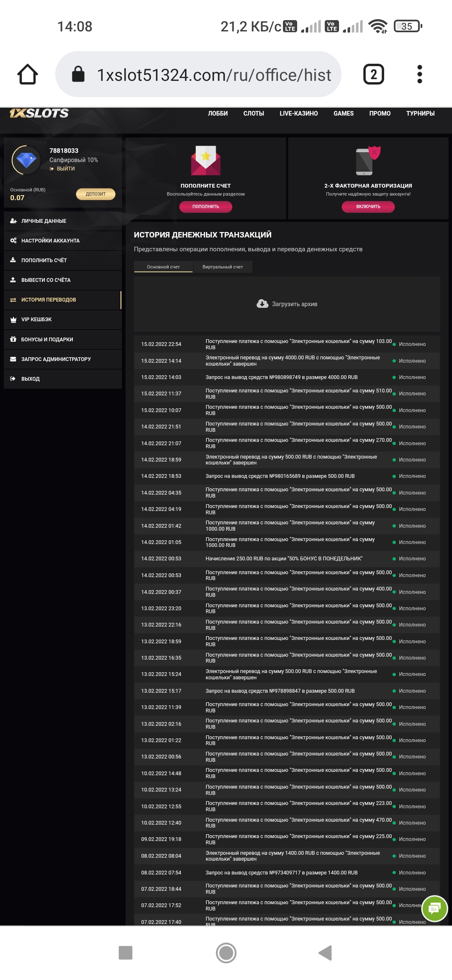The image size is (452, 980).
Task: Click the transaction dated 10.02.2022 12:55
Action: 287,807
